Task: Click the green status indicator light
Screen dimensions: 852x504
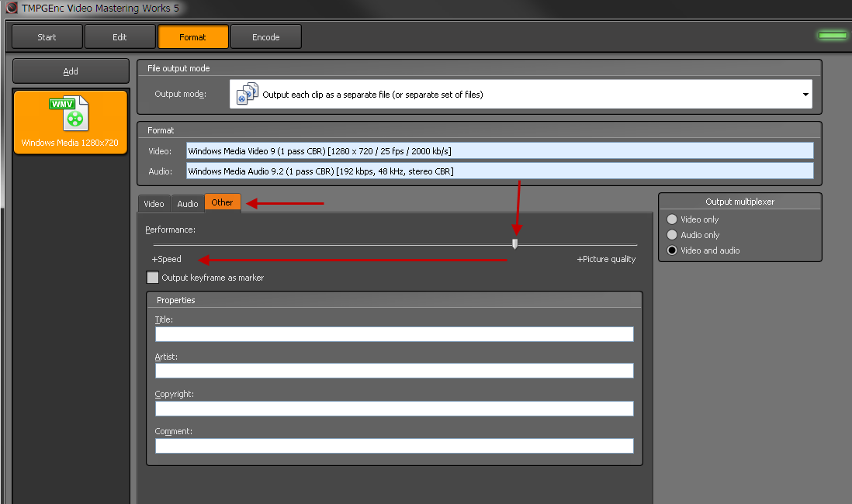Action: tap(832, 36)
